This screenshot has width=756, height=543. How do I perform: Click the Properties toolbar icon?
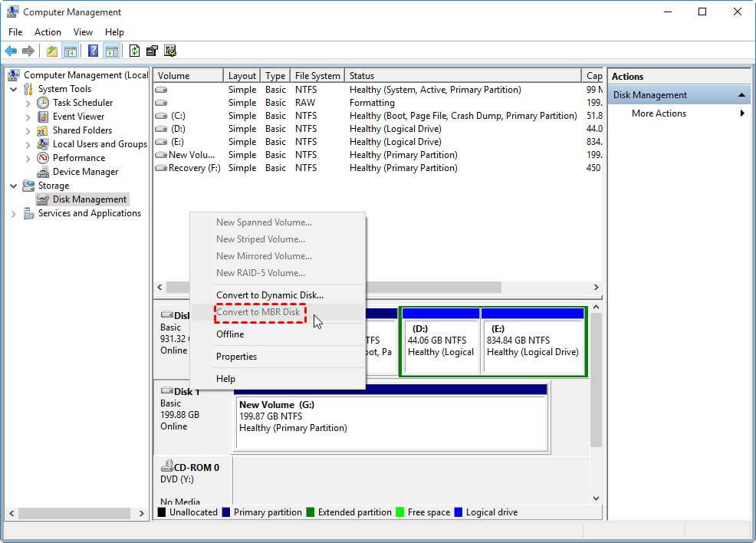152,51
